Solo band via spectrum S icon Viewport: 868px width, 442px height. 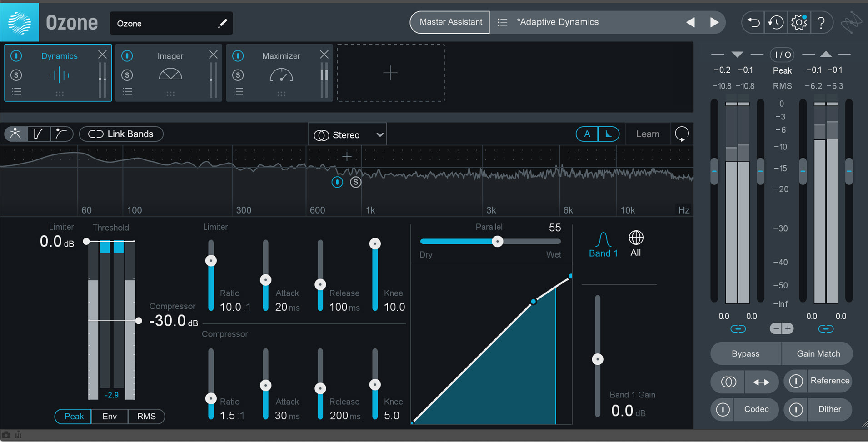pyautogui.click(x=356, y=182)
